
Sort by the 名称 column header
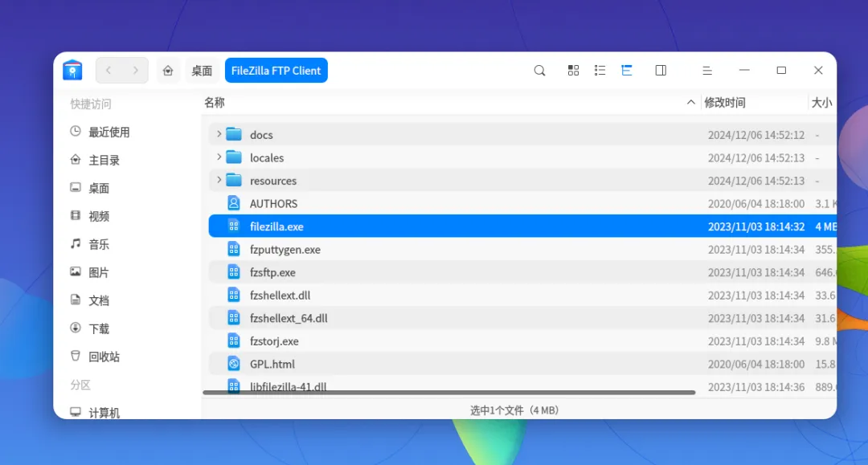pyautogui.click(x=215, y=102)
